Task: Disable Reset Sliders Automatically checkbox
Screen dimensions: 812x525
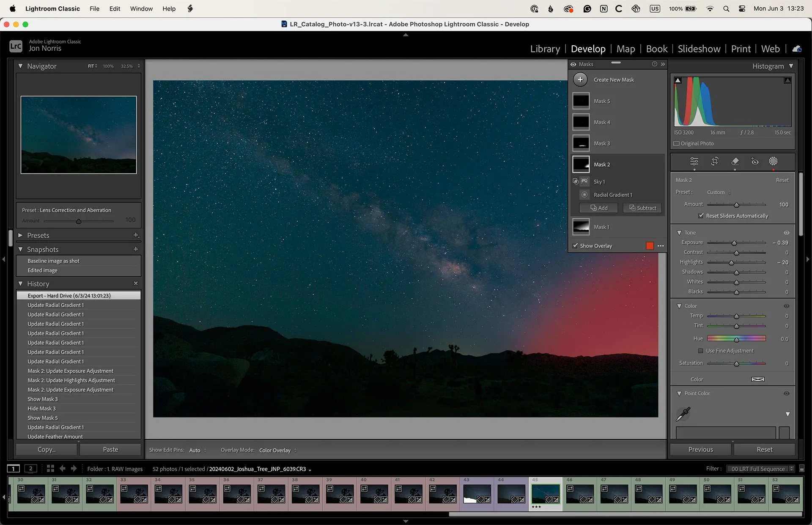Action: [x=701, y=216]
